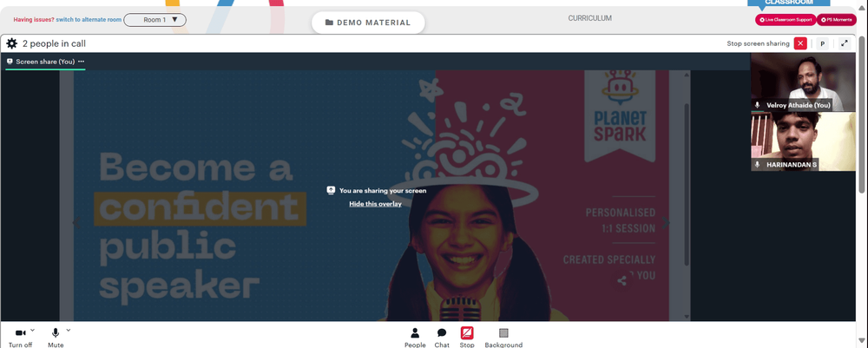The image size is (868, 348).
Task: Click the red stop screen sharing X button
Action: point(800,43)
